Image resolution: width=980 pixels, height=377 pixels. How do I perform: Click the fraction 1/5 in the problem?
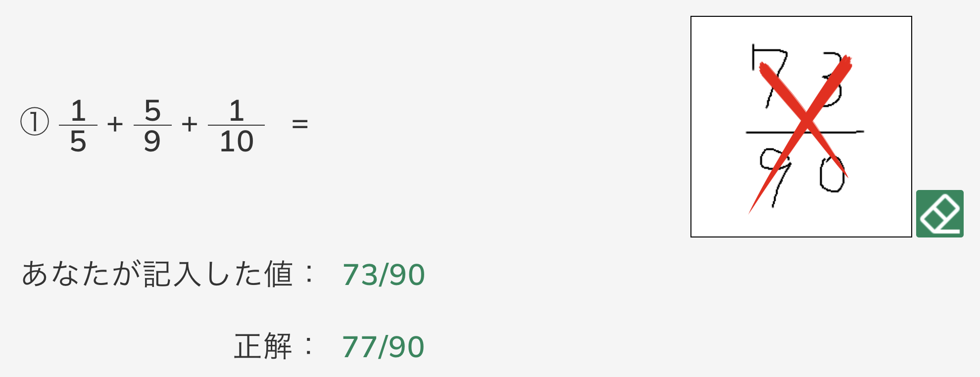78,126
